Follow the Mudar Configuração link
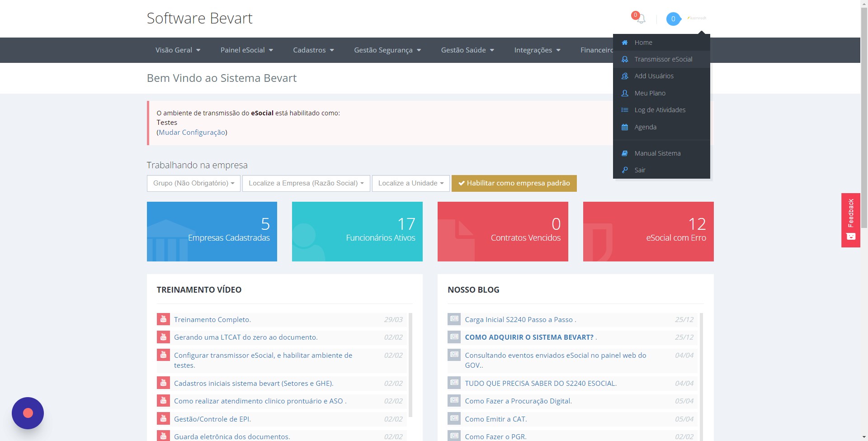 192,133
